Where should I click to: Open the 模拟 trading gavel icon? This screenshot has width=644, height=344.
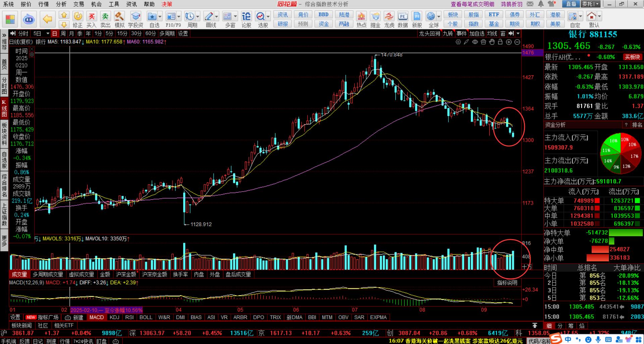pyautogui.click(x=119, y=17)
